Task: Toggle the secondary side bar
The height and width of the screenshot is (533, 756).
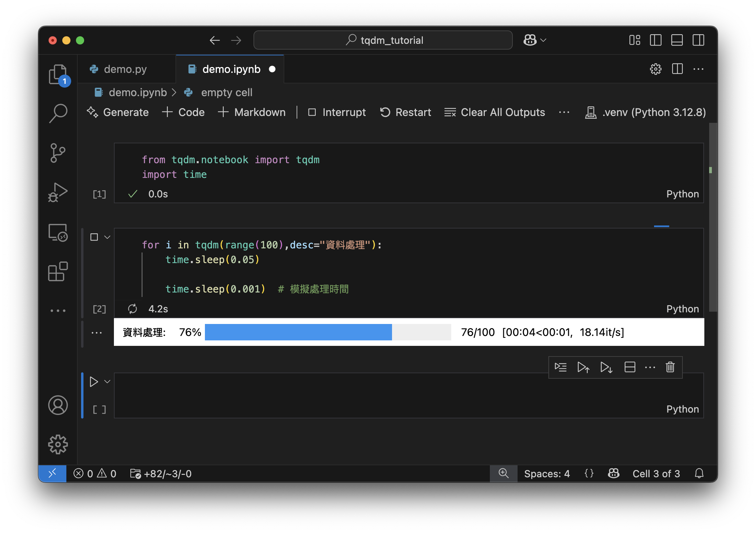Action: point(699,40)
